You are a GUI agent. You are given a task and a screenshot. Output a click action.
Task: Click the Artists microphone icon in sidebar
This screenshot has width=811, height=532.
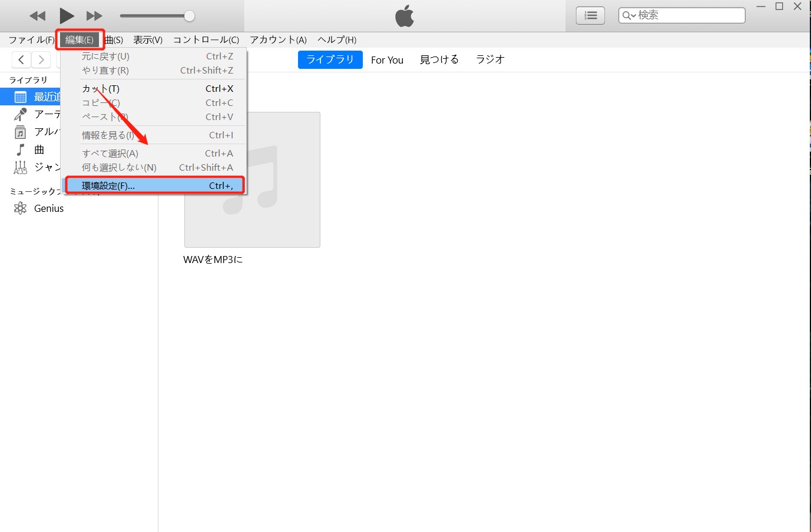[21, 114]
